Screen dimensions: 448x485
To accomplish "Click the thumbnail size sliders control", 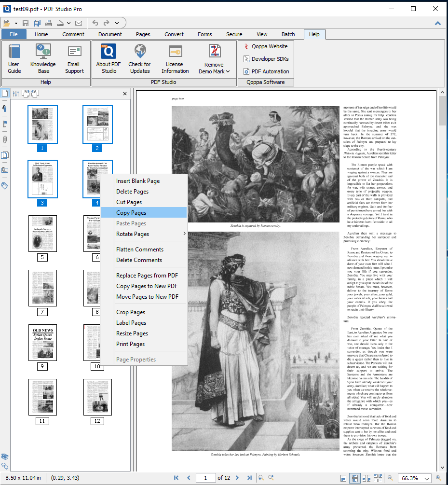I will pyautogui.click(x=16, y=93).
